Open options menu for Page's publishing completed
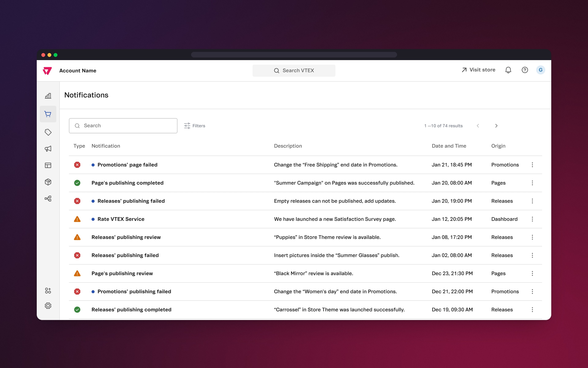The height and width of the screenshot is (368, 588). click(532, 183)
